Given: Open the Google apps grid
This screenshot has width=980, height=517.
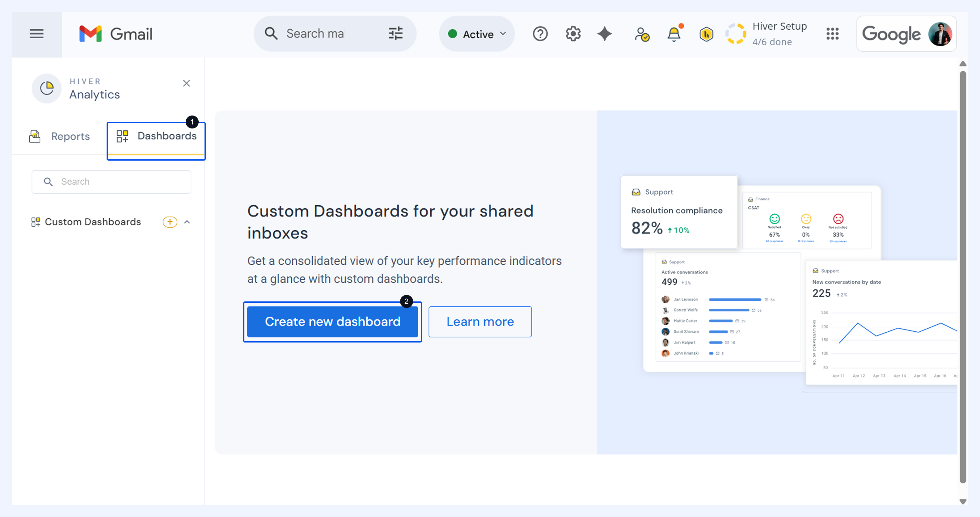Looking at the screenshot, I should [832, 34].
